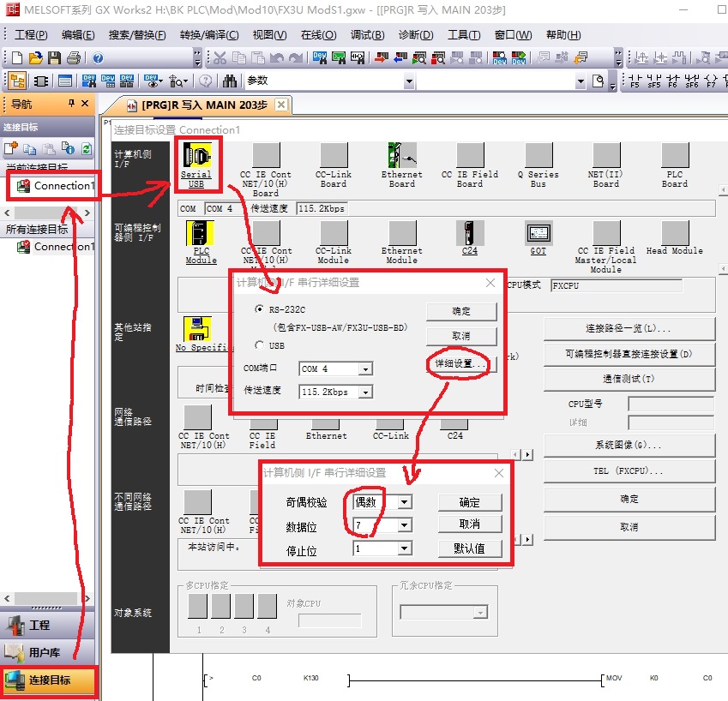Switch to the [PRG]R 写入 MAIN tab
728x701 pixels.
[x=196, y=105]
